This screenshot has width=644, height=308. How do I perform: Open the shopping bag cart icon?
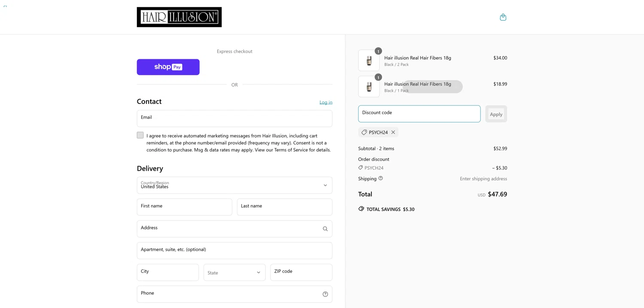coord(503,17)
